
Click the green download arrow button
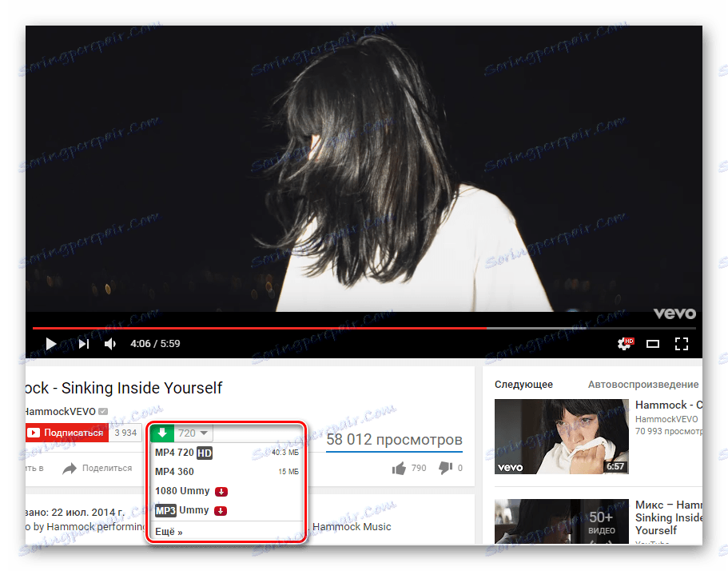pyautogui.click(x=162, y=433)
